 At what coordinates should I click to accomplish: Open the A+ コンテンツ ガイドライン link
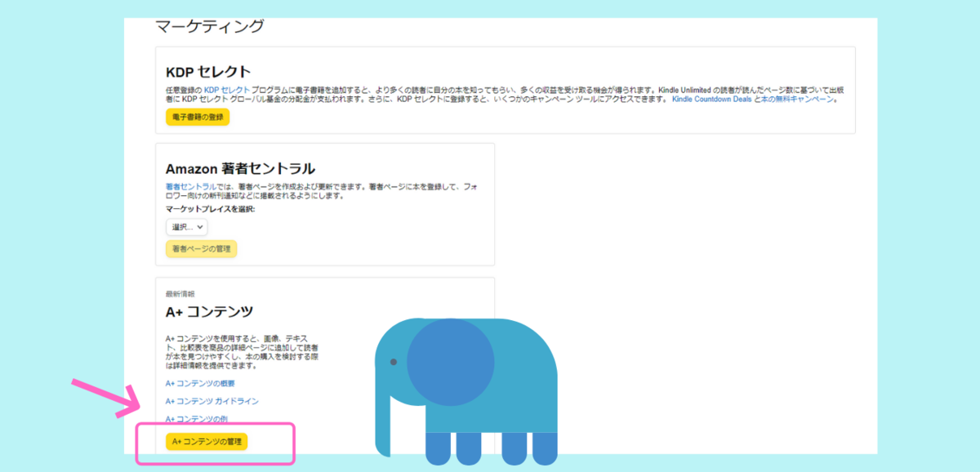coord(212,401)
